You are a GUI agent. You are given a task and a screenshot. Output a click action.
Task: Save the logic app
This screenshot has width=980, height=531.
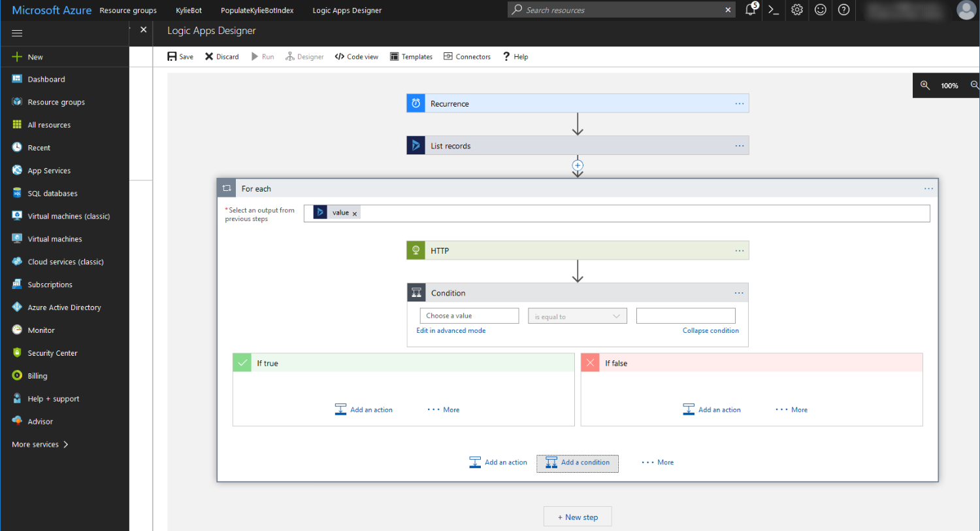180,57
